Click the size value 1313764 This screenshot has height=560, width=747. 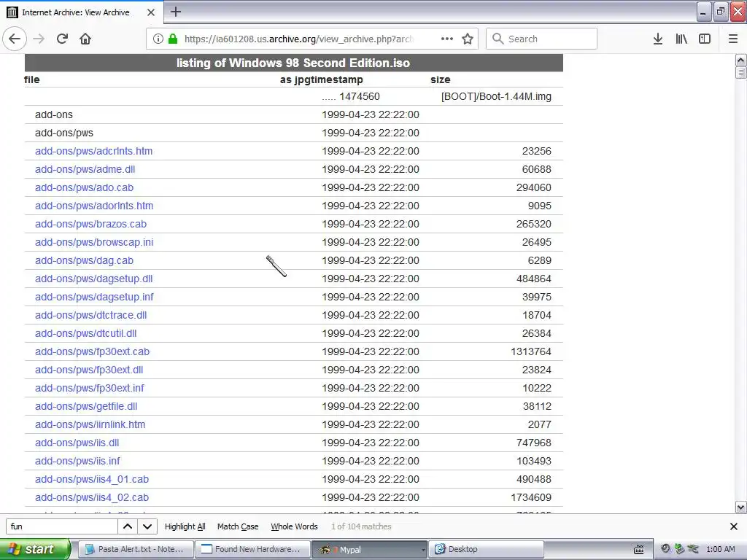pos(531,351)
